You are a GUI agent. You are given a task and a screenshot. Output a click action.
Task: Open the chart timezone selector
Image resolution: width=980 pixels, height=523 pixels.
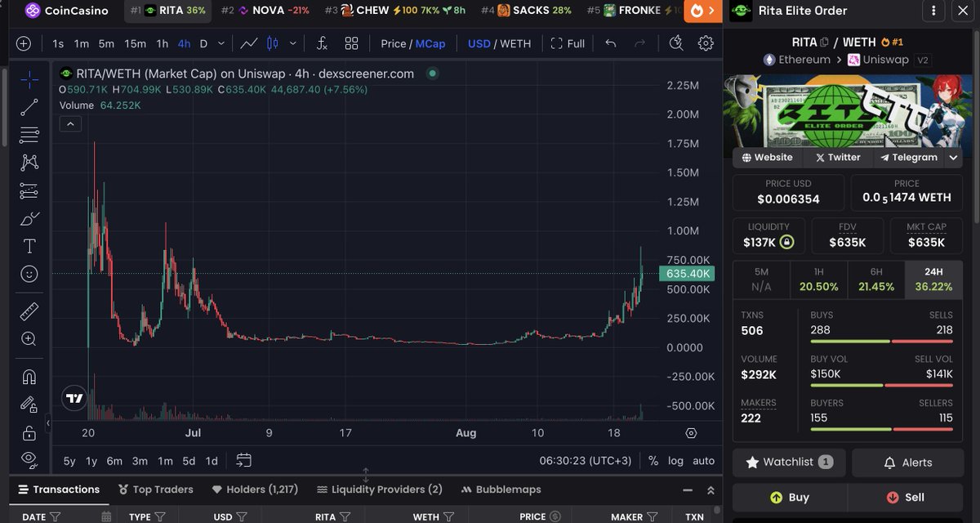pos(586,461)
